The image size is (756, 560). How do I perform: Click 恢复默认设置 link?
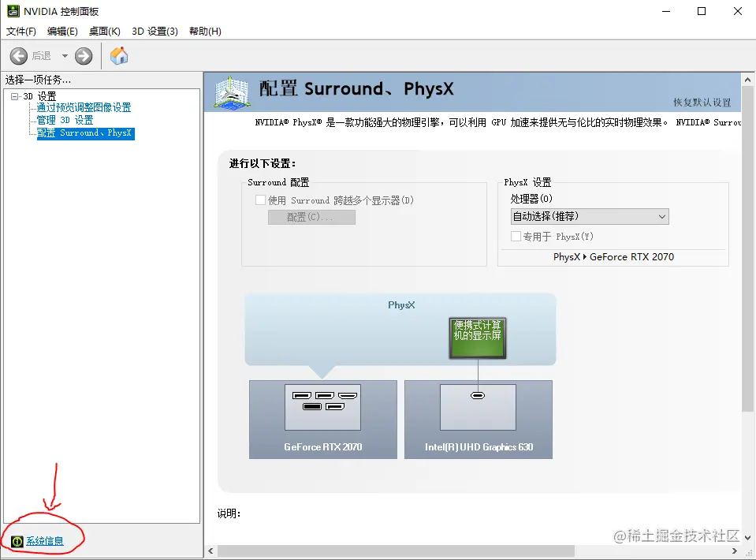tap(702, 103)
